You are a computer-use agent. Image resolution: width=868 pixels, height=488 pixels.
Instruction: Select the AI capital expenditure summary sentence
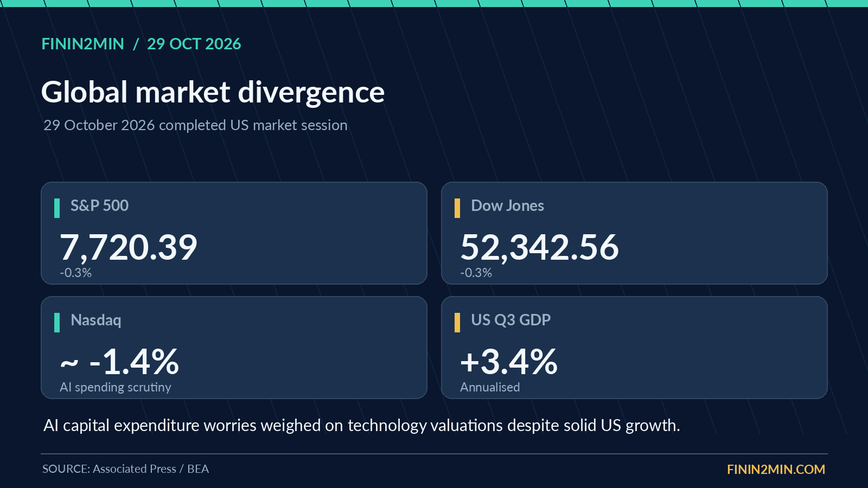click(x=362, y=426)
